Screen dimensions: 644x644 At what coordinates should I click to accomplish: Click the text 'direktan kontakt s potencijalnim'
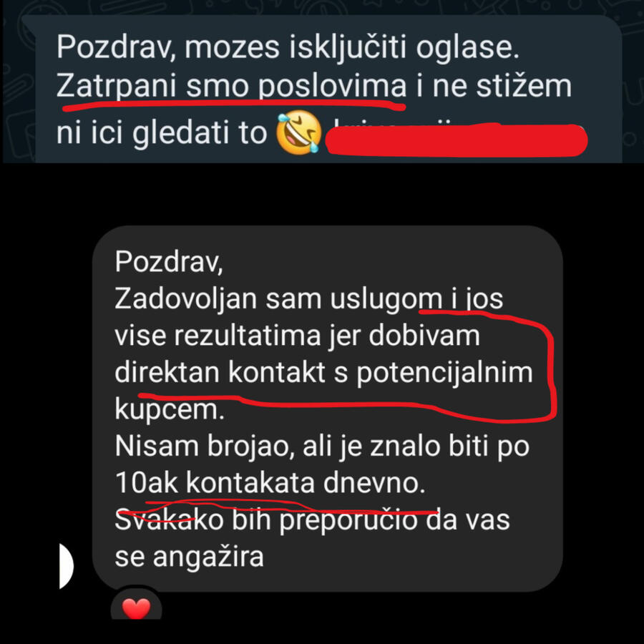tap(323, 373)
